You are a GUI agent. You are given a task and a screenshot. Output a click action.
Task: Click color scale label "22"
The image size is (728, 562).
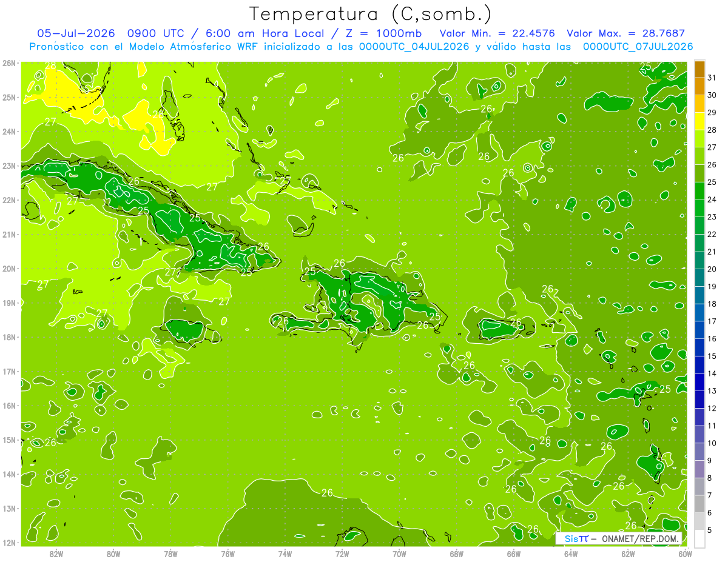pyautogui.click(x=712, y=234)
